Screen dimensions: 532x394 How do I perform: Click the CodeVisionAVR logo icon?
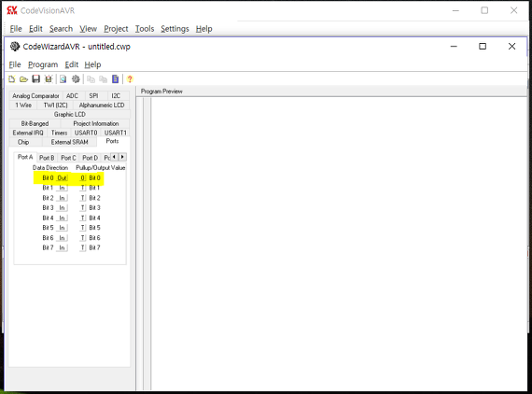pyautogui.click(x=12, y=10)
